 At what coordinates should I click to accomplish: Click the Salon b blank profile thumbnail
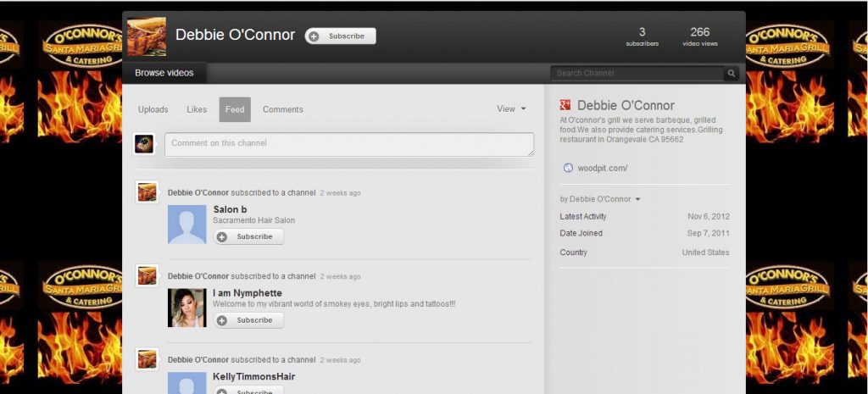187,225
